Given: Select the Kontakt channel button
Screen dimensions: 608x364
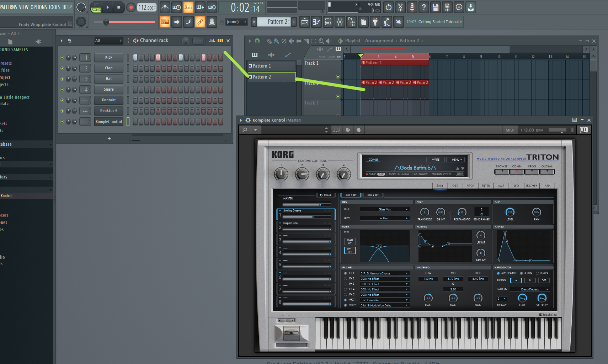Looking at the screenshot, I should 109,100.
